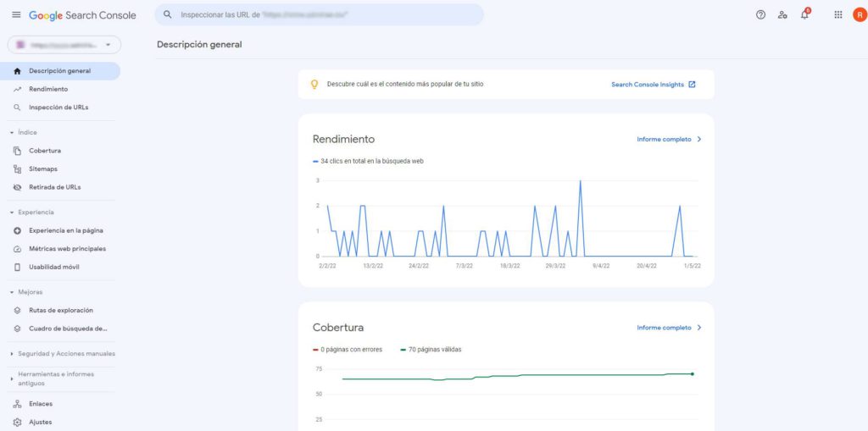Click the Sitemaps icon in sidebar
This screenshot has height=431, width=868.
pyautogui.click(x=18, y=169)
